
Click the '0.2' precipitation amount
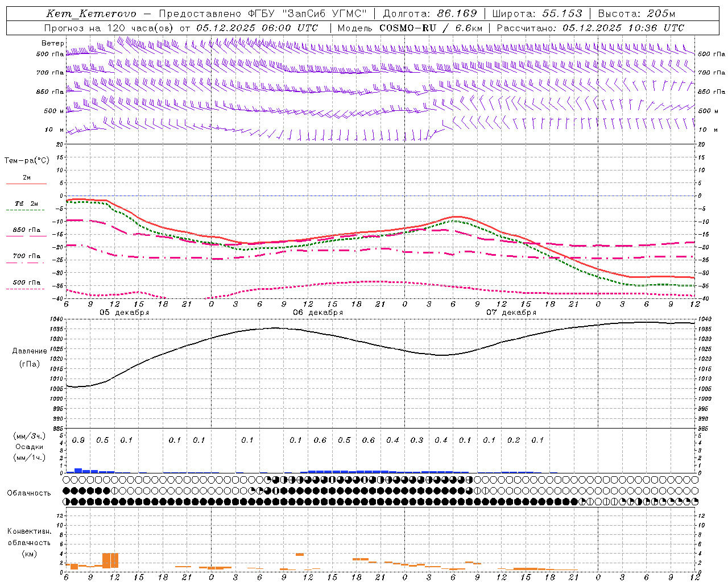coord(514,440)
